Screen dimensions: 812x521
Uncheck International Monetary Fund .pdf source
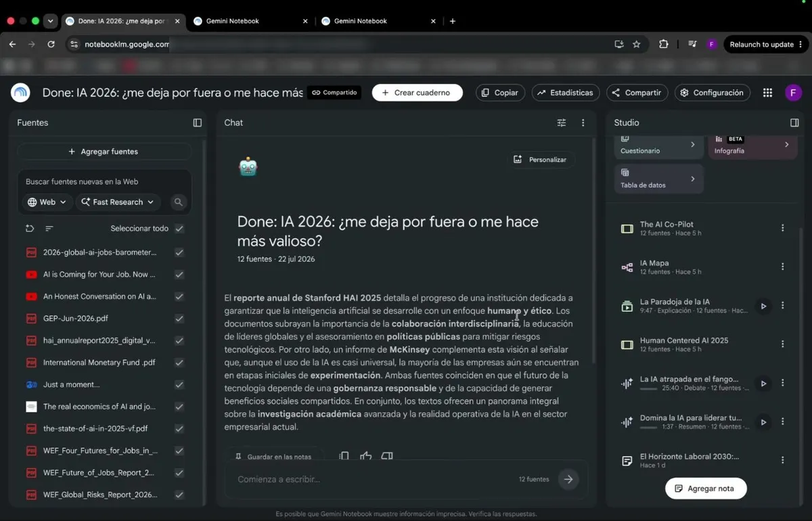[179, 363]
